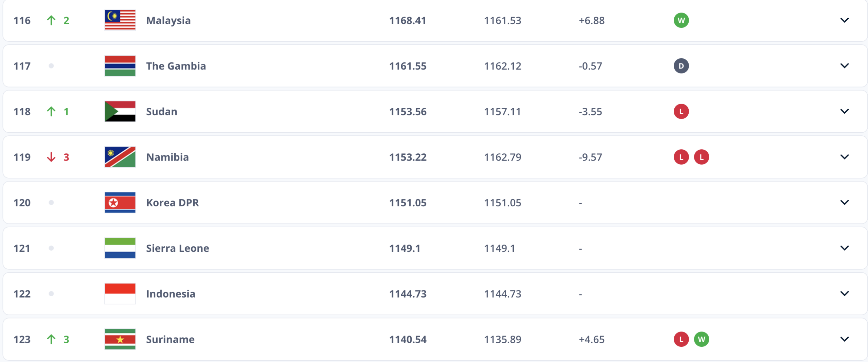Viewport: 868px width, 362px height.
Task: Expand The Gambia row chevron
Action: point(844,66)
